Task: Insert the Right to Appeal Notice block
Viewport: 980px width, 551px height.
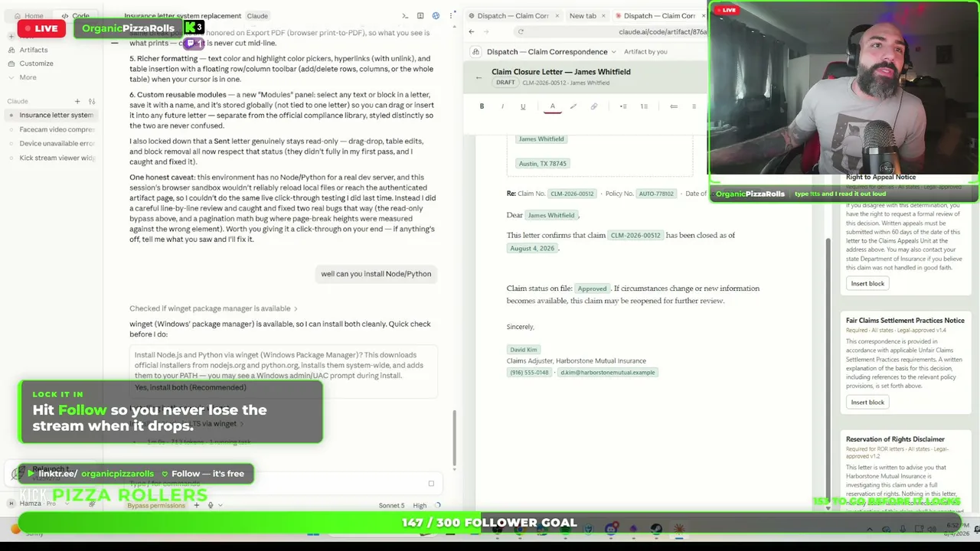Action: point(867,283)
